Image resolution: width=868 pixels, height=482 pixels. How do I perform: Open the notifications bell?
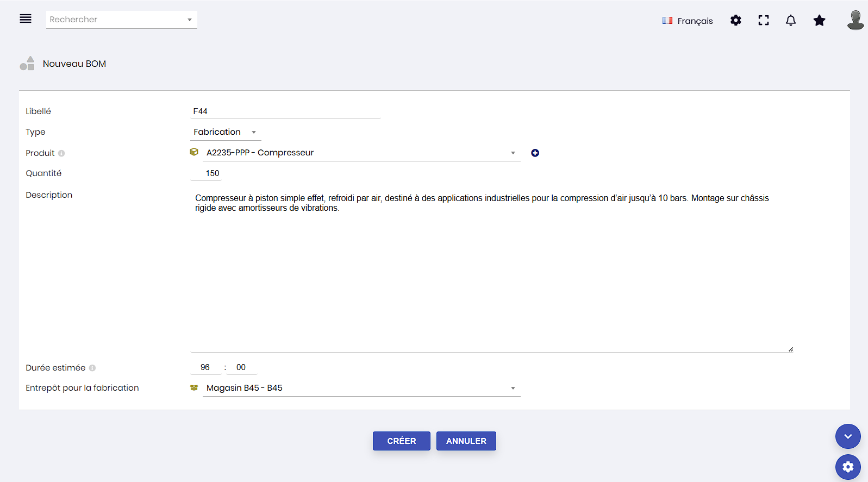[790, 21]
